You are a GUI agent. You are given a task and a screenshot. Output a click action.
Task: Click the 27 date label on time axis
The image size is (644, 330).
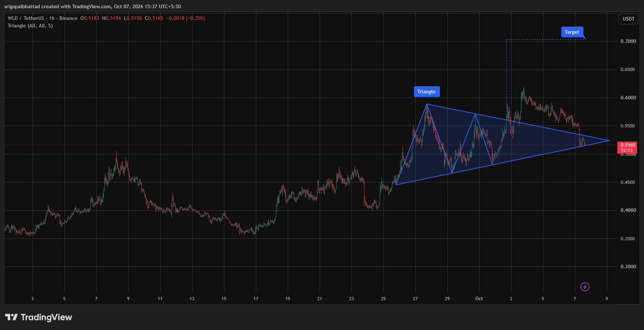pos(415,298)
